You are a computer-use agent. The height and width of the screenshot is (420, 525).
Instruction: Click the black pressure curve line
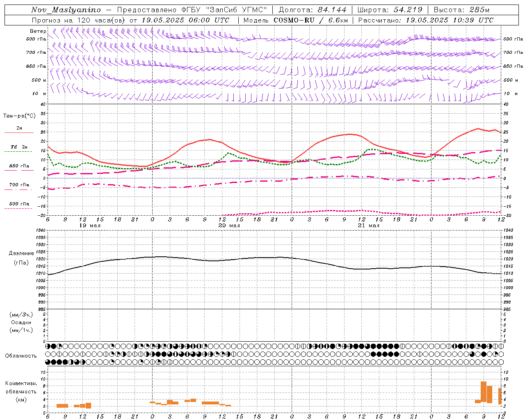[x=275, y=258]
